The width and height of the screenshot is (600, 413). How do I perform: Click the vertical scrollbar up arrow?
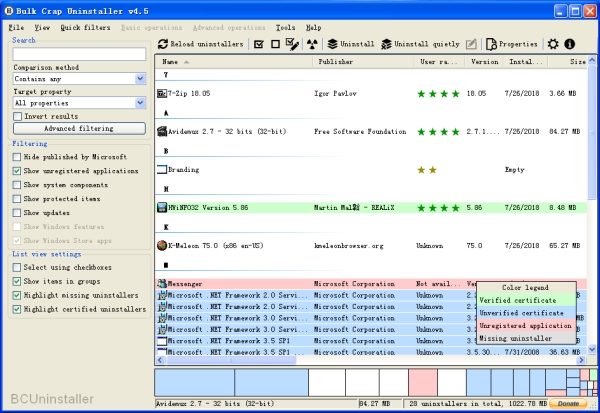click(592, 60)
